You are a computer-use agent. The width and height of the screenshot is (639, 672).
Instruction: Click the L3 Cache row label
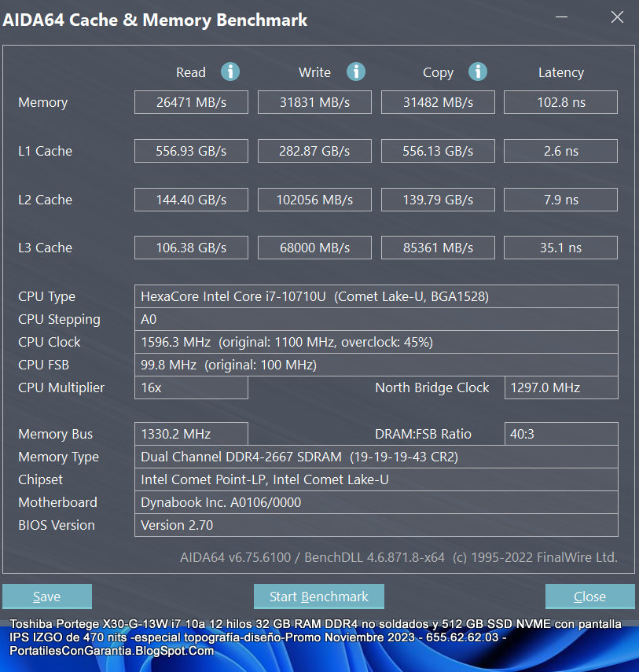45,248
